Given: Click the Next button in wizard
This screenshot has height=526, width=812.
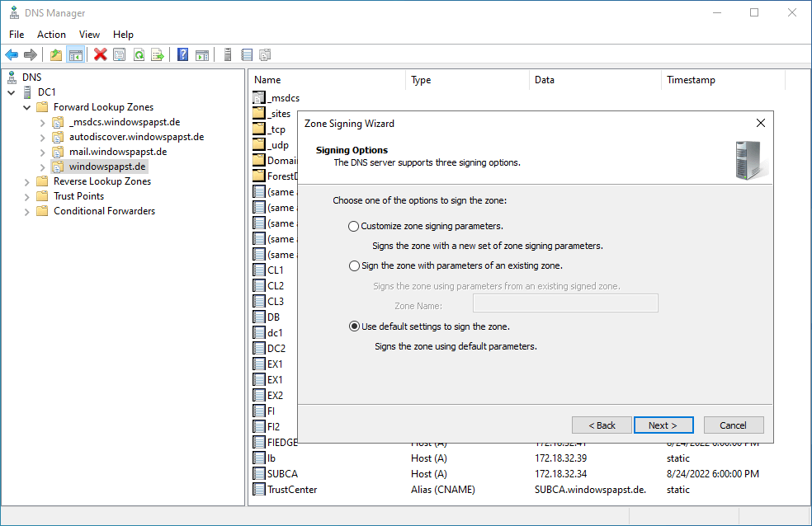Looking at the screenshot, I should (663, 425).
